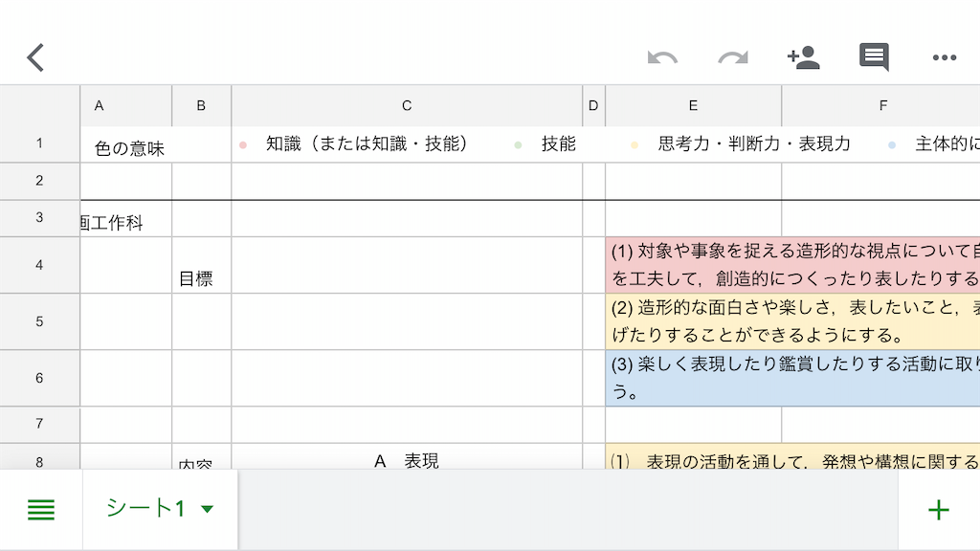The width and height of the screenshot is (980, 551).
Task: Select column C header
Action: click(x=407, y=105)
